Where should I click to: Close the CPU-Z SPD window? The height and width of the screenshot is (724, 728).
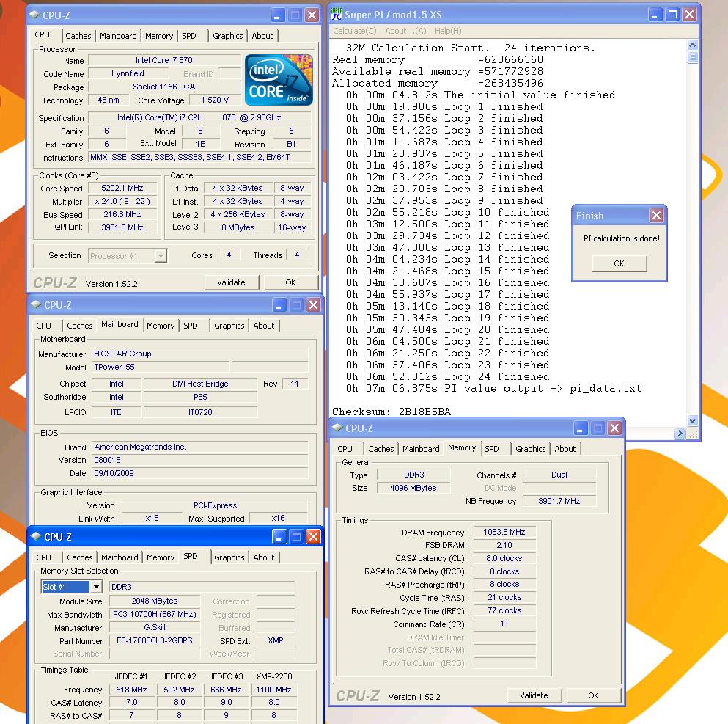pyautogui.click(x=313, y=537)
